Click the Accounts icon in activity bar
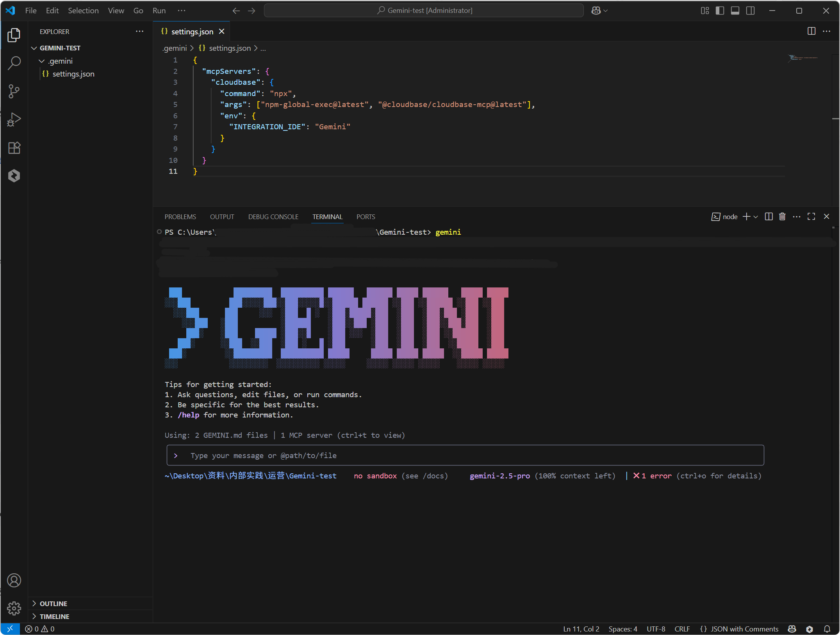The height and width of the screenshot is (635, 840). tap(14, 580)
